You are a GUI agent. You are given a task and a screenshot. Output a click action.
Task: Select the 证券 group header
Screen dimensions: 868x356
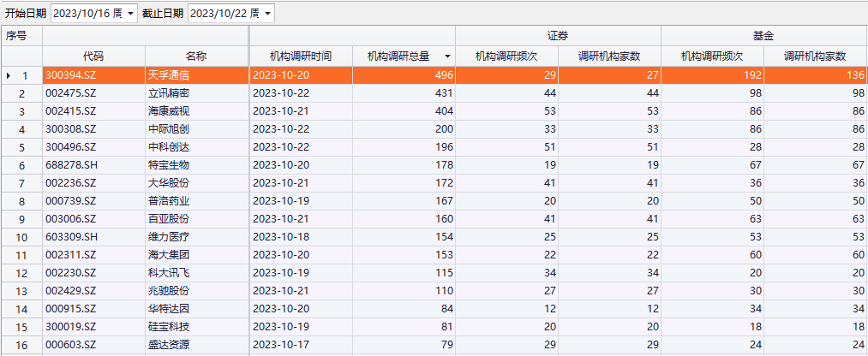coord(558,36)
